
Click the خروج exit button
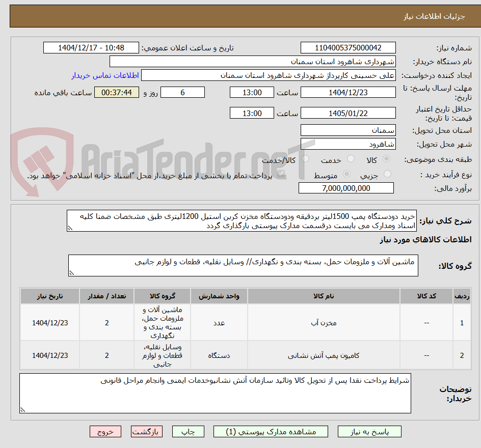(105, 431)
